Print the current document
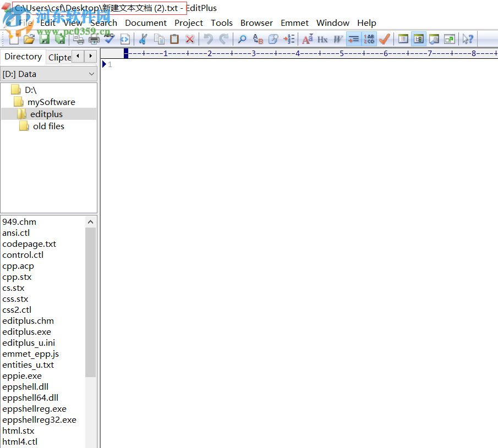498x448 pixels. tap(94, 39)
